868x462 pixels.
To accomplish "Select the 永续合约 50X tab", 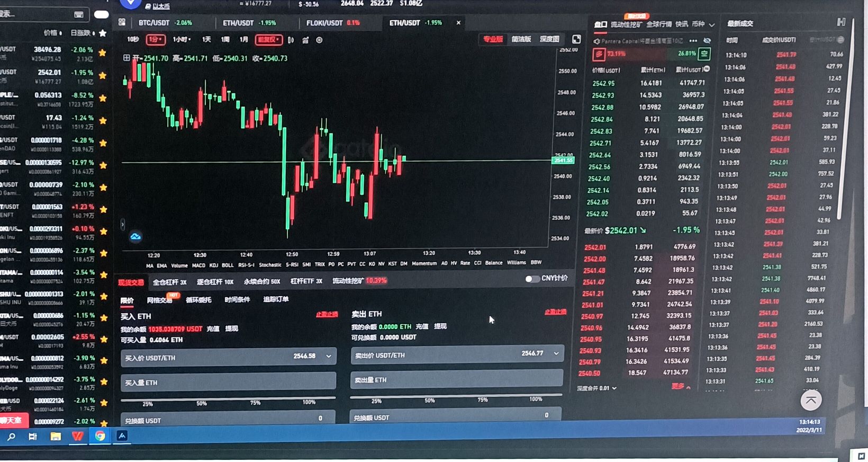I will pos(262,282).
